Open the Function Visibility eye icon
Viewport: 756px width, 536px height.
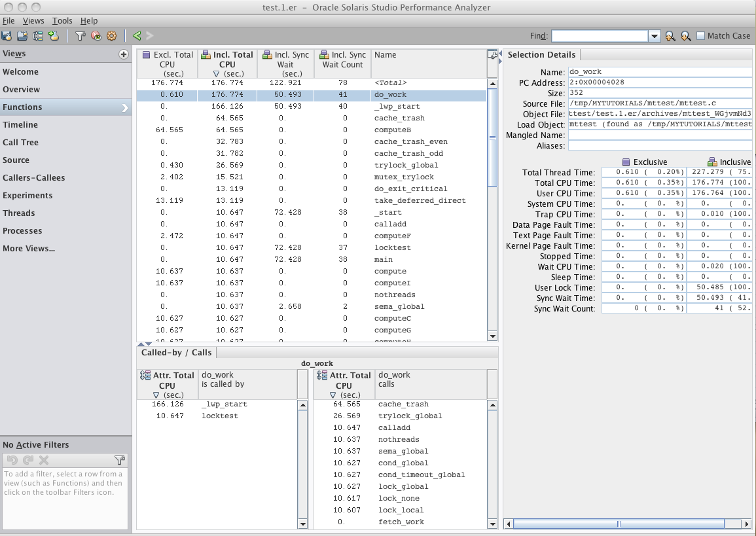tap(96, 36)
